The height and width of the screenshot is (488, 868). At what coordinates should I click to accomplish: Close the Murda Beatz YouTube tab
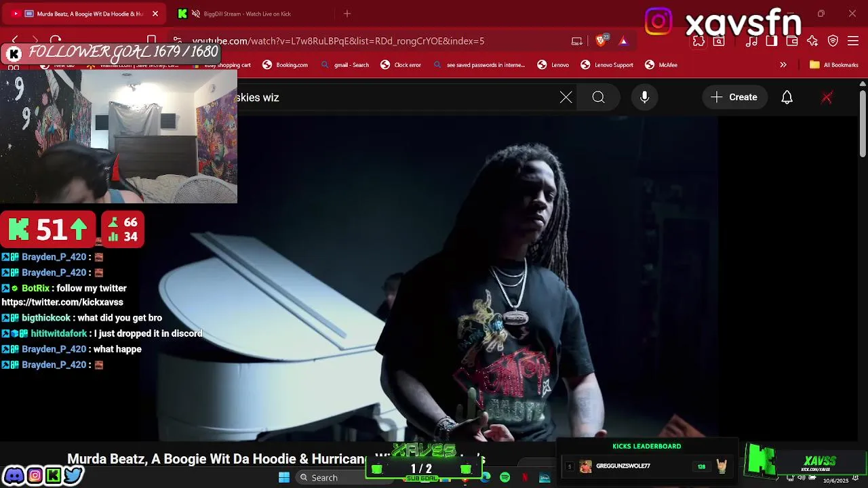pos(155,14)
